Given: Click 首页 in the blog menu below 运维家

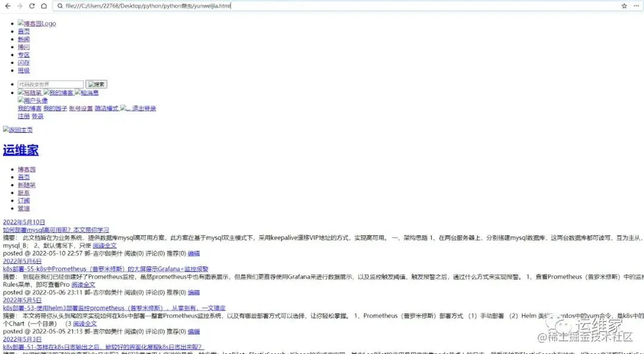Looking at the screenshot, I should (23, 177).
